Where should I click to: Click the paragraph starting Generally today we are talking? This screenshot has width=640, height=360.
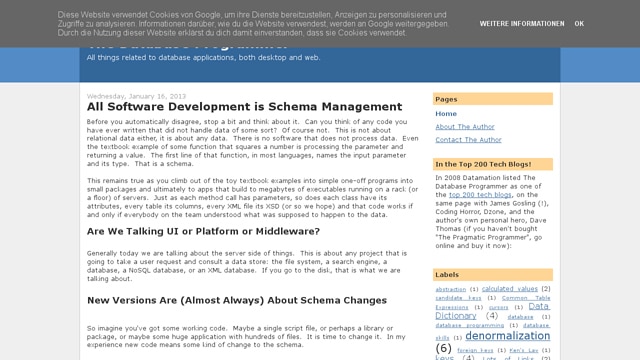247,266
